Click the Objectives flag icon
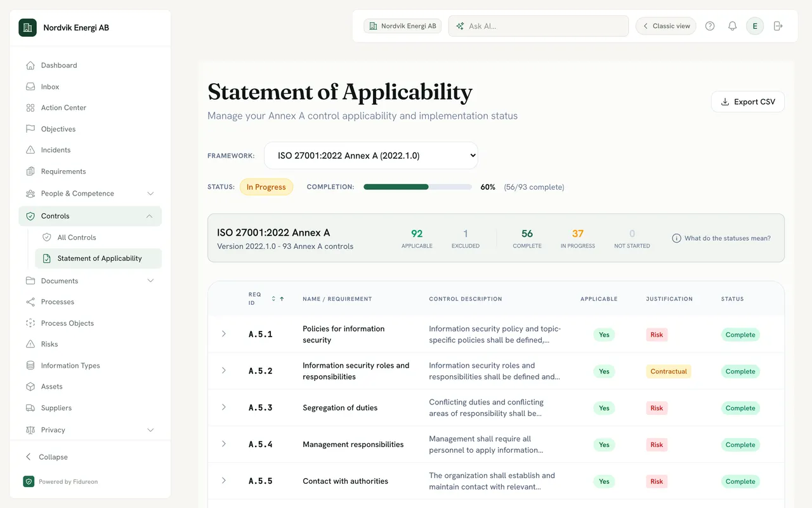 coord(30,129)
